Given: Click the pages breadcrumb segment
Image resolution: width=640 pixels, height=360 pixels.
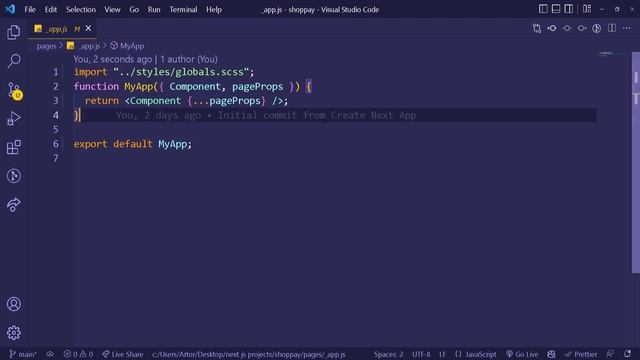Looking at the screenshot, I should pyautogui.click(x=46, y=46).
